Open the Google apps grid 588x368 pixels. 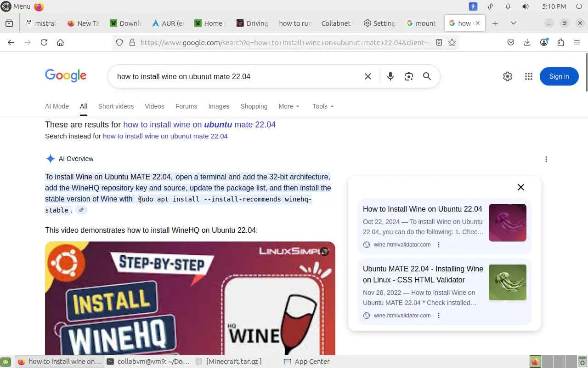pyautogui.click(x=529, y=76)
